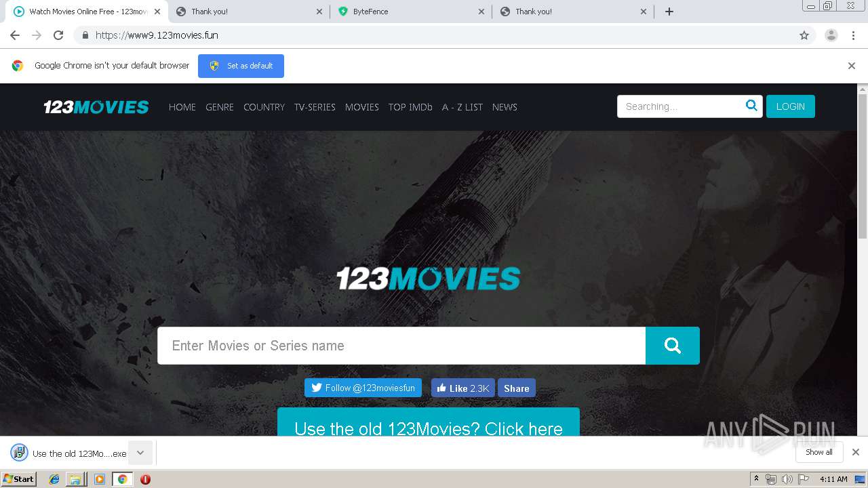This screenshot has height=488, width=868.
Task: Open the Chrome three-dot menu
Action: click(x=853, y=35)
